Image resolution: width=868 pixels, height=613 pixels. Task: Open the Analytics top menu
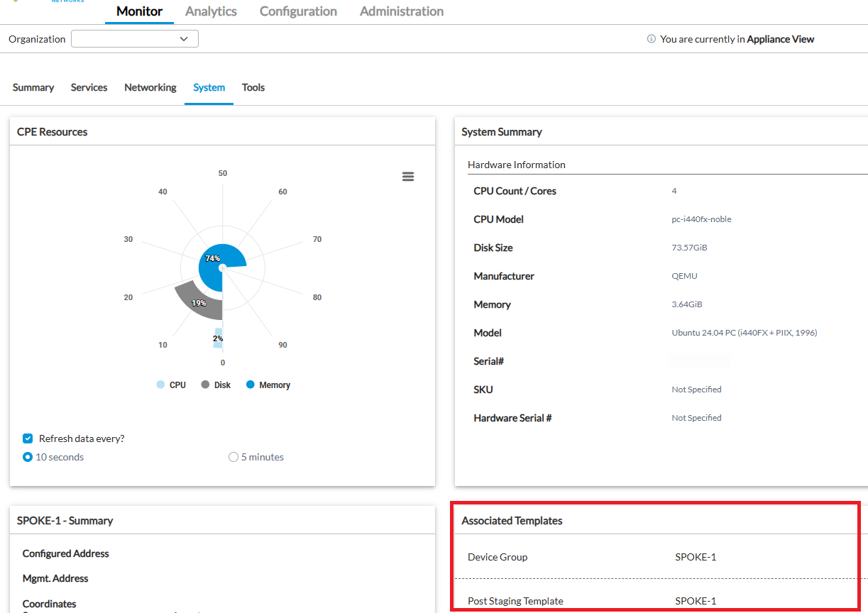pos(211,11)
